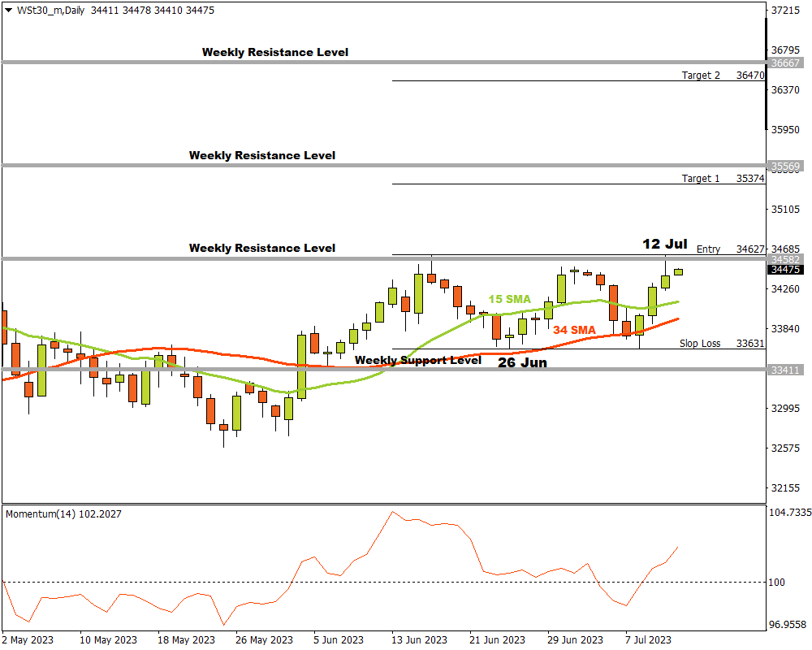Select the Stop Loss level label
This screenshot has height=650, width=812.
tap(700, 344)
